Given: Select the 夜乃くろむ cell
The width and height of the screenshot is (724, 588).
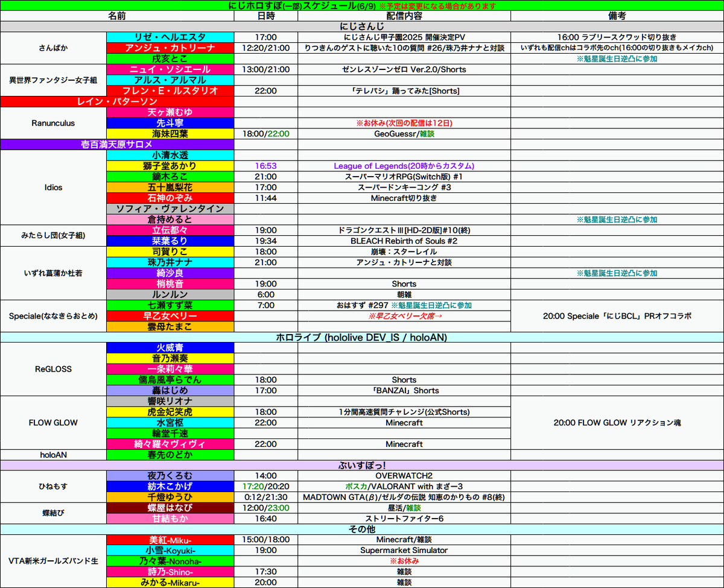Looking at the screenshot, I should click(x=170, y=476).
